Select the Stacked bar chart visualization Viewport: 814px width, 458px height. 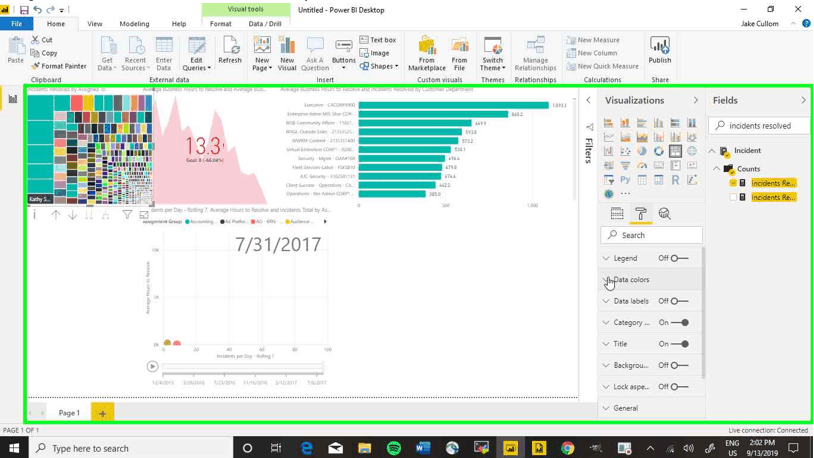[608, 123]
